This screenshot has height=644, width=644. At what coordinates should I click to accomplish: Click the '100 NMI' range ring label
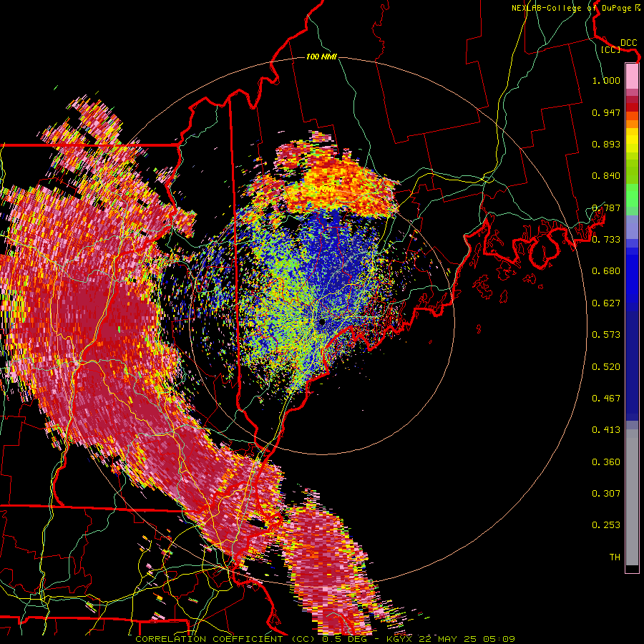321,57
